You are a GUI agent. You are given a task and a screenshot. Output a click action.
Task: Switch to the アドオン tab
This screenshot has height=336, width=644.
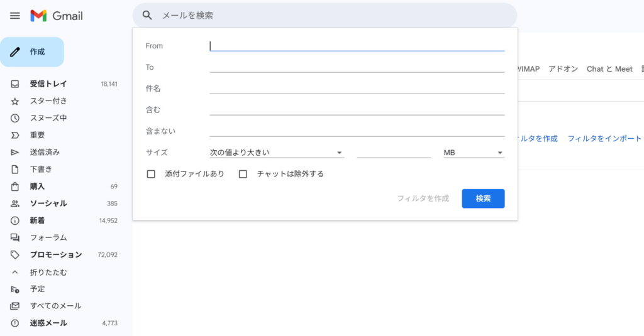[x=563, y=69]
